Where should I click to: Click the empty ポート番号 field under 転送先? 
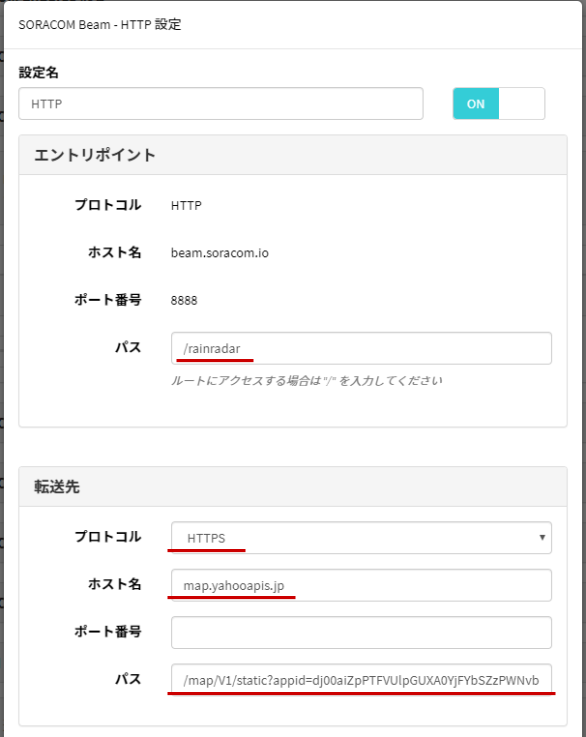point(361,633)
